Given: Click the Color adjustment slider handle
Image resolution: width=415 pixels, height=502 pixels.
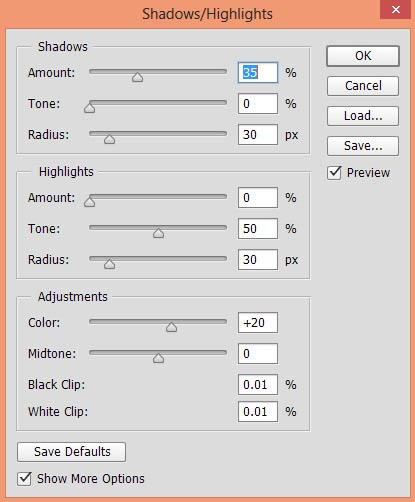Looking at the screenshot, I should point(171,327).
